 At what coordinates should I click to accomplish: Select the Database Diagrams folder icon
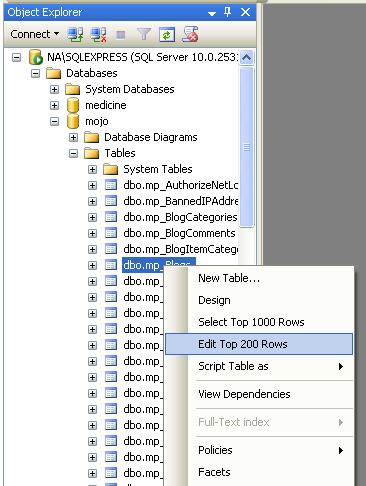tap(92, 137)
